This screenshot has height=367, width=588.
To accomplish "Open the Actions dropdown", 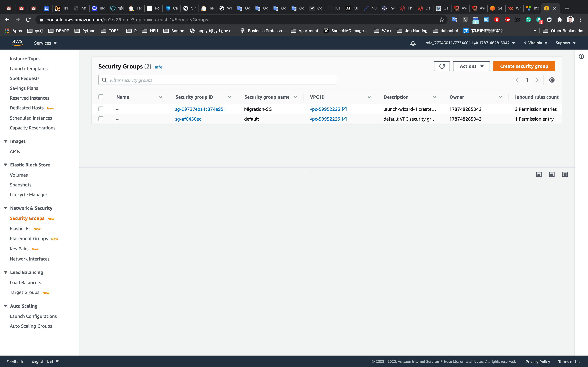I will (471, 66).
